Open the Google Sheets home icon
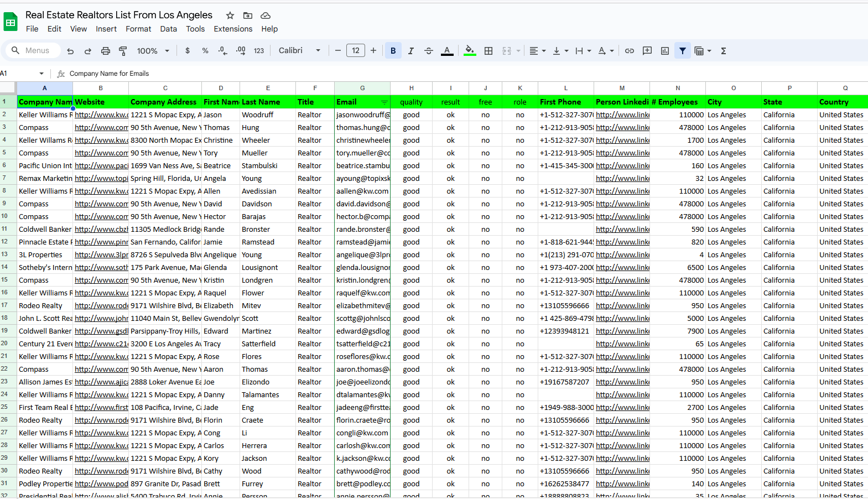This screenshot has width=868, height=499. pyautogui.click(x=11, y=22)
